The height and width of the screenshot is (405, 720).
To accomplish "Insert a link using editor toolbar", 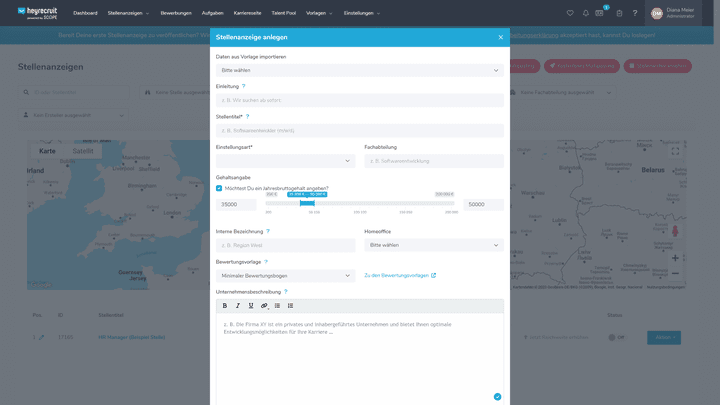I will pos(264,305).
